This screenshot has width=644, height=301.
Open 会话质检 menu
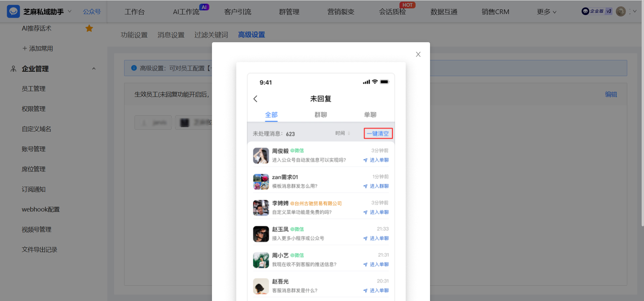(392, 12)
